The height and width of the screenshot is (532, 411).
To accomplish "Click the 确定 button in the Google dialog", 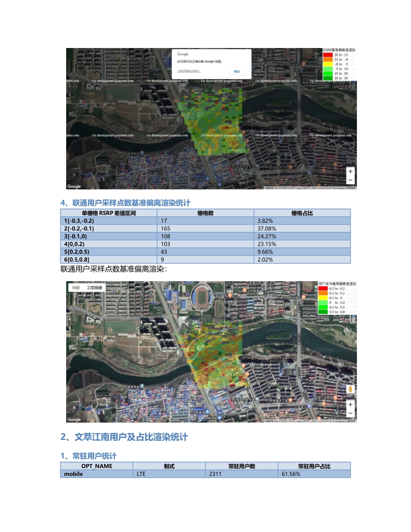I will pos(237,71).
